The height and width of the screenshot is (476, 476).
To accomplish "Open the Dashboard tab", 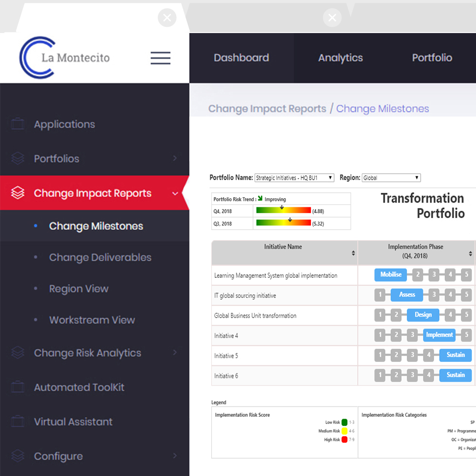I will 241,58.
